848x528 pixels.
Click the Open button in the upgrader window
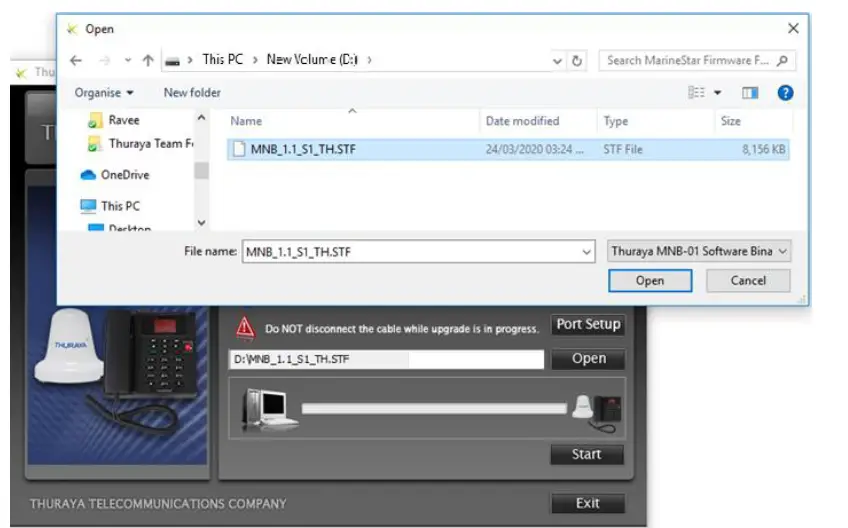tap(588, 359)
